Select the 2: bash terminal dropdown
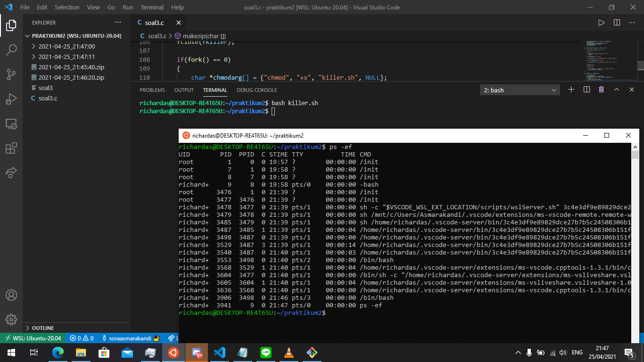The width and height of the screenshot is (644, 362). click(x=520, y=90)
